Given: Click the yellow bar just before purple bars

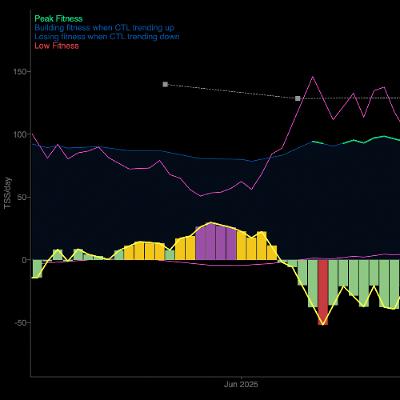Looking at the screenshot, I should [190, 248].
